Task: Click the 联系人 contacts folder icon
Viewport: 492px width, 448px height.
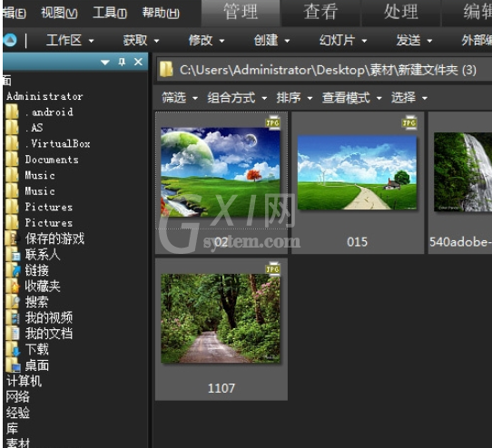Action: [13, 254]
